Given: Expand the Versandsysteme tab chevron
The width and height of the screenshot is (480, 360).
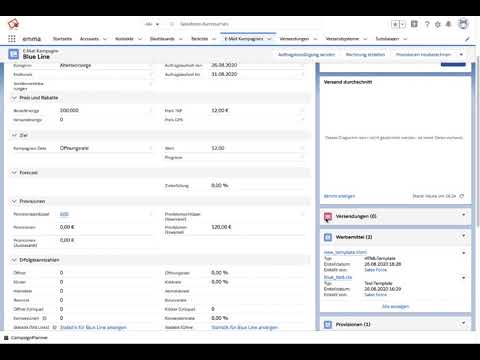Looking at the screenshot, I should (365, 39).
